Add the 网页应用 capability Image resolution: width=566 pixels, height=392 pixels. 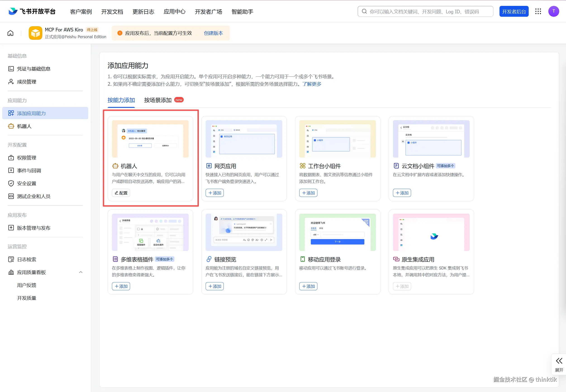point(214,193)
